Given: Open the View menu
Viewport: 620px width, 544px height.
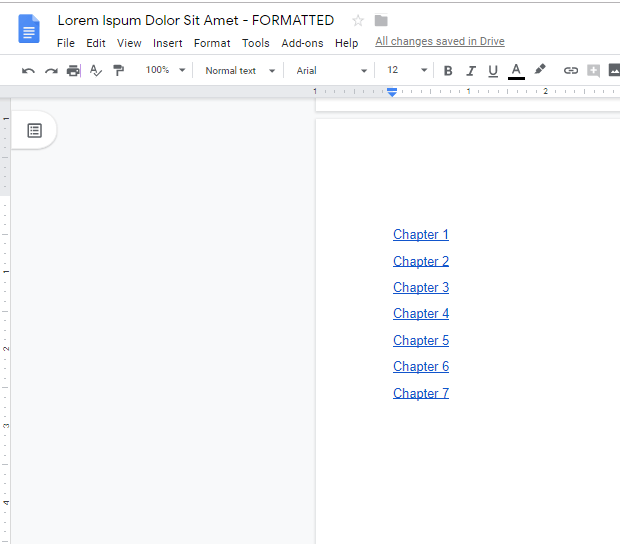Looking at the screenshot, I should click(x=129, y=43).
